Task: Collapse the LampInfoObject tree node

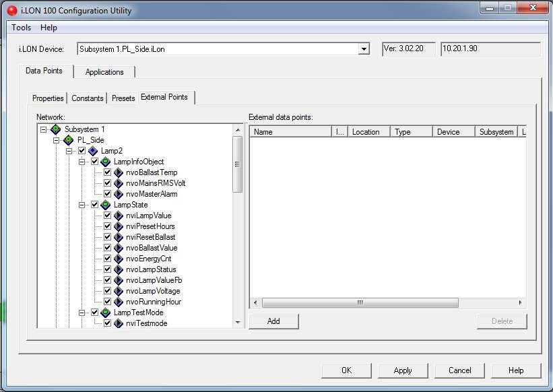Action: point(82,162)
